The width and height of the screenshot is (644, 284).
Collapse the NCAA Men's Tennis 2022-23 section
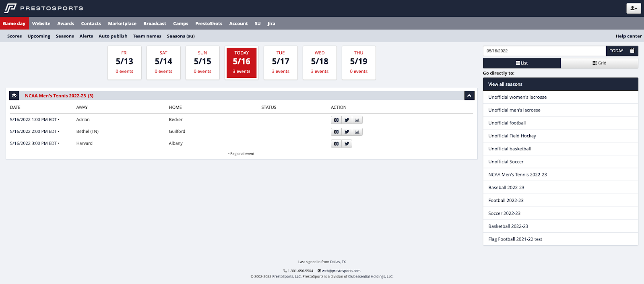coord(469,96)
